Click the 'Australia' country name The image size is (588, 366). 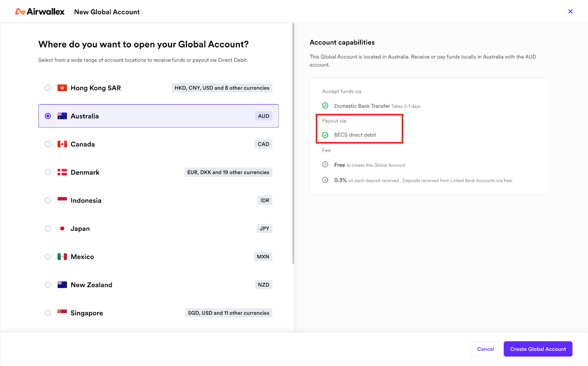[85, 116]
